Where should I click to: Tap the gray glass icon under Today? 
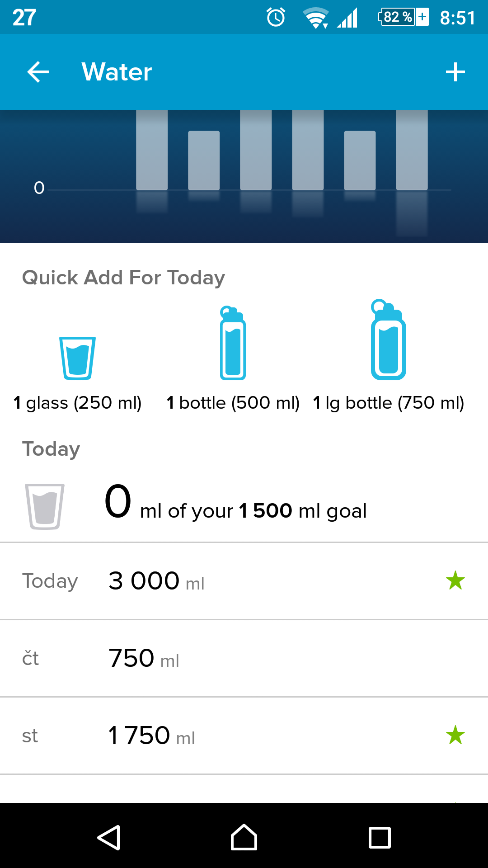(45, 506)
